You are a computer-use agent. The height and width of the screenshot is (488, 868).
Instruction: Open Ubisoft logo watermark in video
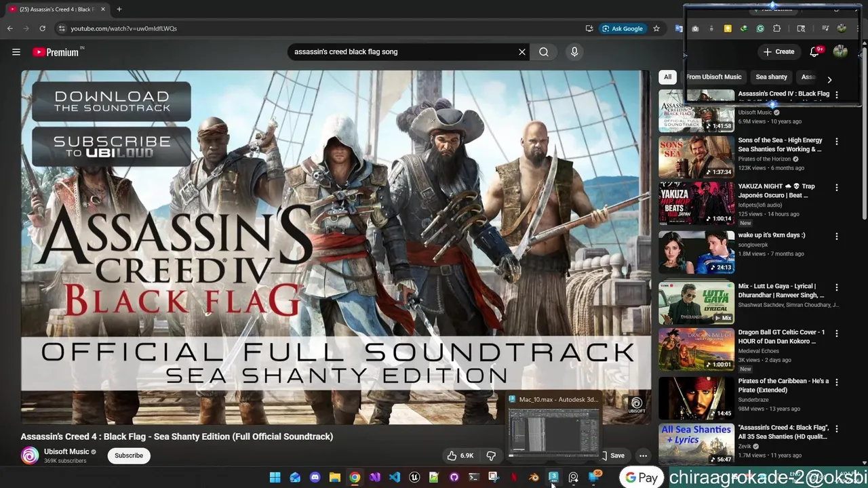point(636,405)
